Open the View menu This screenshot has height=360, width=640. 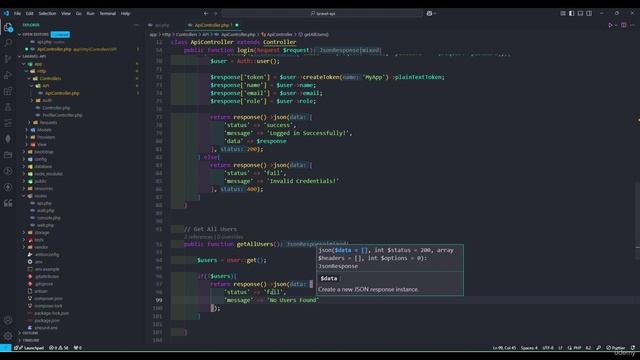tap(66, 13)
